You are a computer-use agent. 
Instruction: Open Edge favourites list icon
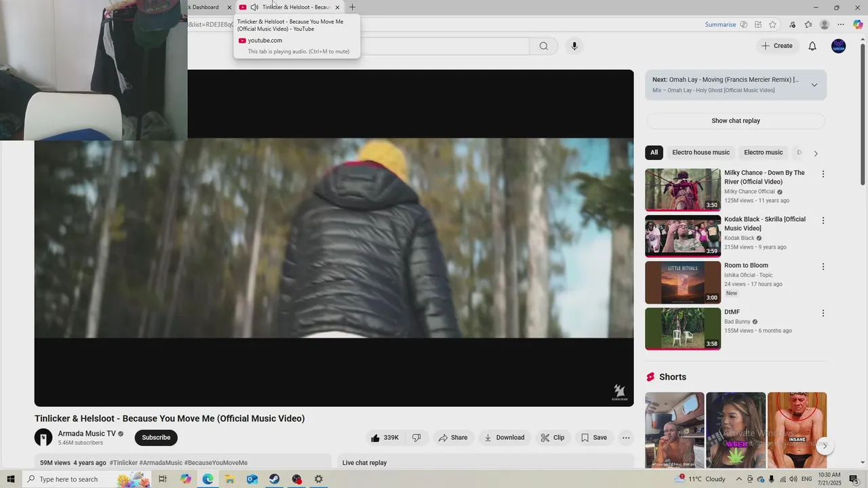[808, 24]
